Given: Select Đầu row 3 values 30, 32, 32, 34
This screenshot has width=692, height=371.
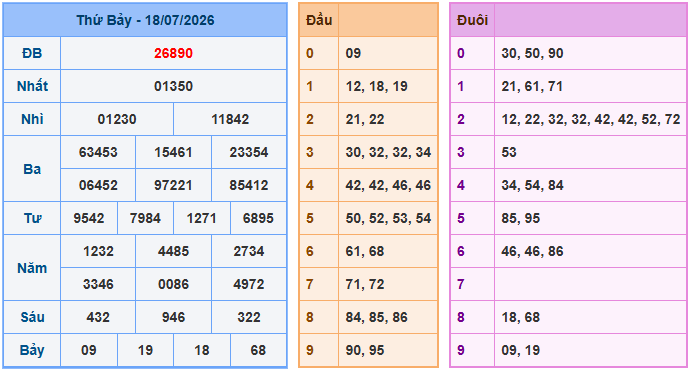Looking at the screenshot, I should pyautogui.click(x=388, y=152).
